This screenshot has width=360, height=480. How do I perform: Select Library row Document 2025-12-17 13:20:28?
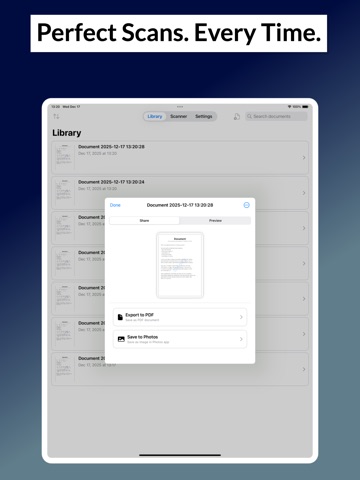click(180, 157)
